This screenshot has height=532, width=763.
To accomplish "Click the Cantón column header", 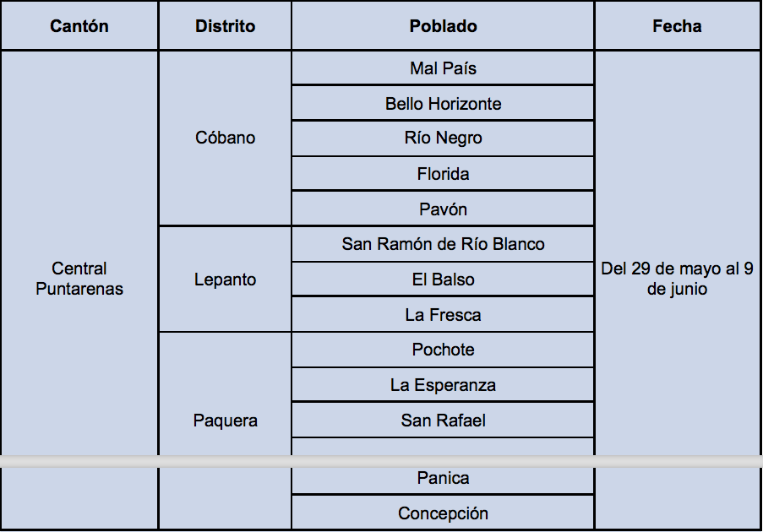I will (x=79, y=26).
